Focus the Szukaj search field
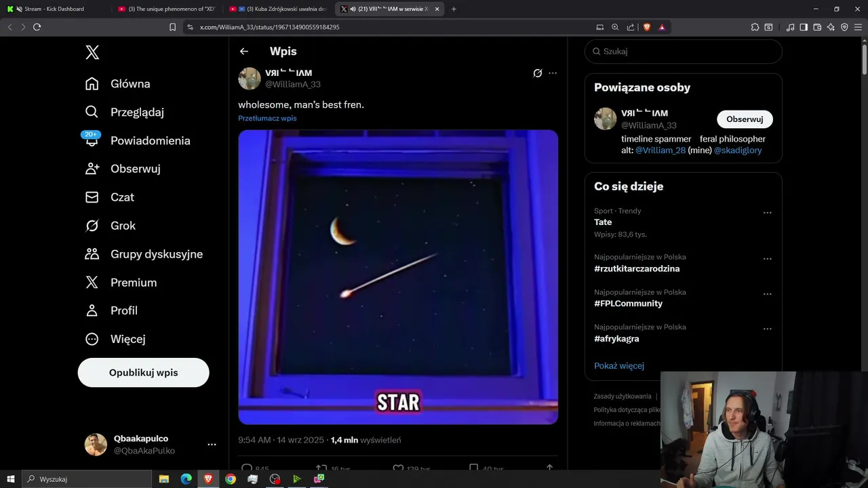868x488 pixels. tap(684, 52)
